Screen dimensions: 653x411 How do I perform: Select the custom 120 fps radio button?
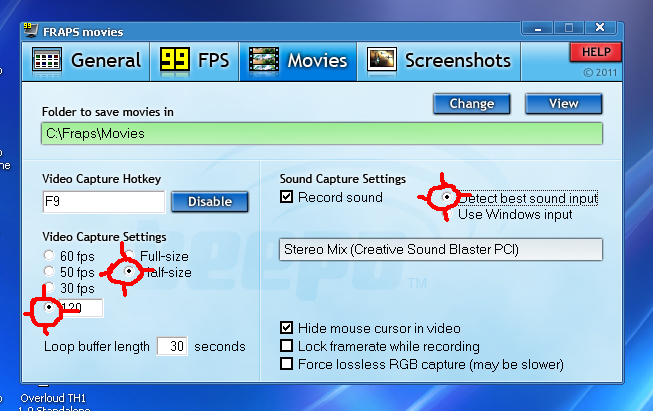(x=49, y=307)
